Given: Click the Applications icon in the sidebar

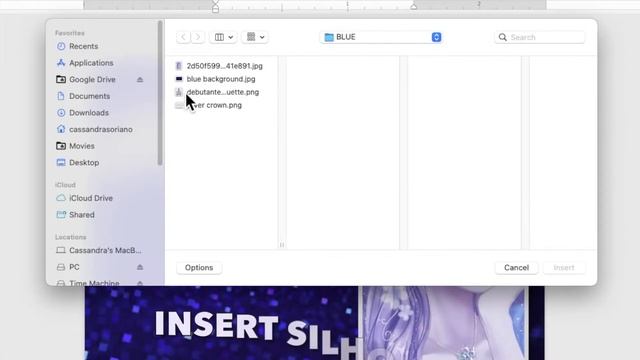Looking at the screenshot, I should click(61, 63).
